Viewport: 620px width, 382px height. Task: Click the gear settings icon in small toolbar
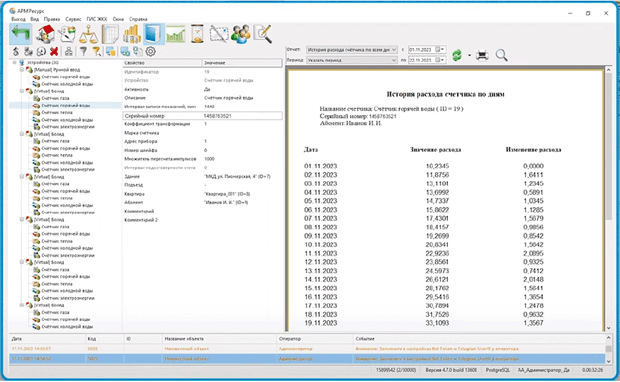[x=151, y=51]
